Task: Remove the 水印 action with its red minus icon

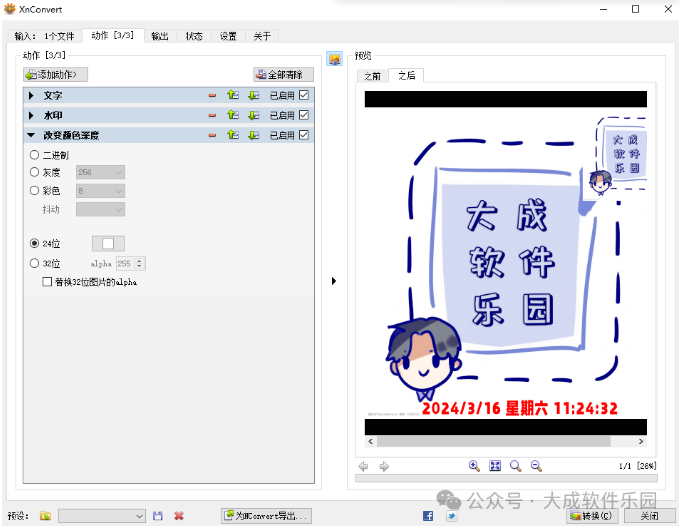Action: point(212,116)
